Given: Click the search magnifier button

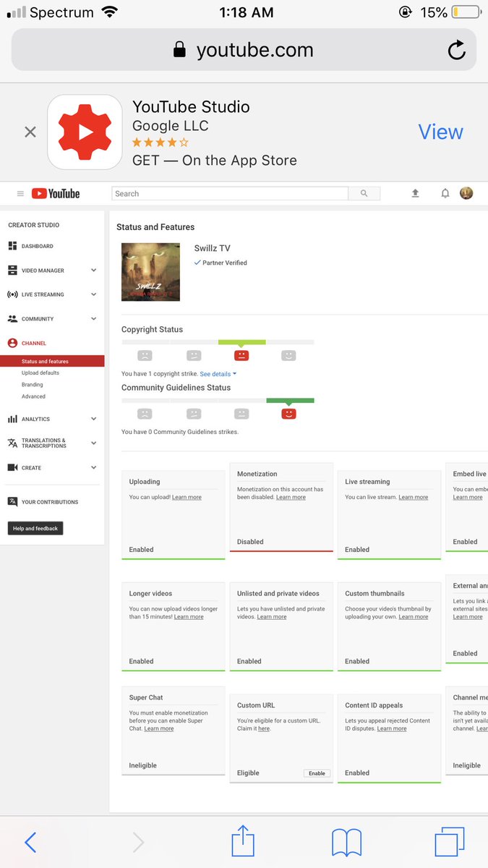Looking at the screenshot, I should (364, 194).
